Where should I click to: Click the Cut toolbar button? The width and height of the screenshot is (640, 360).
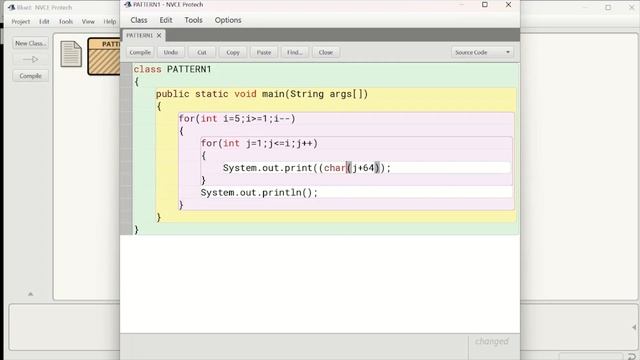pos(202,52)
